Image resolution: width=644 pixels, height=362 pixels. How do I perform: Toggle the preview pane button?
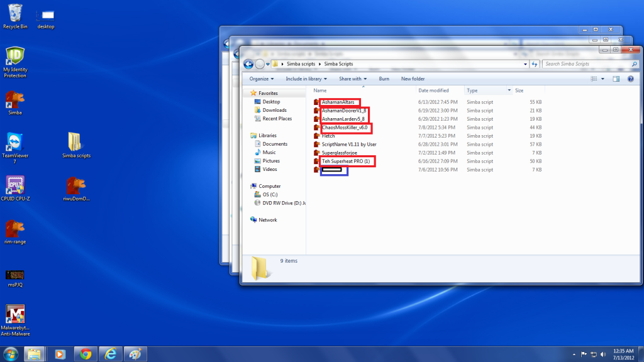coord(616,79)
